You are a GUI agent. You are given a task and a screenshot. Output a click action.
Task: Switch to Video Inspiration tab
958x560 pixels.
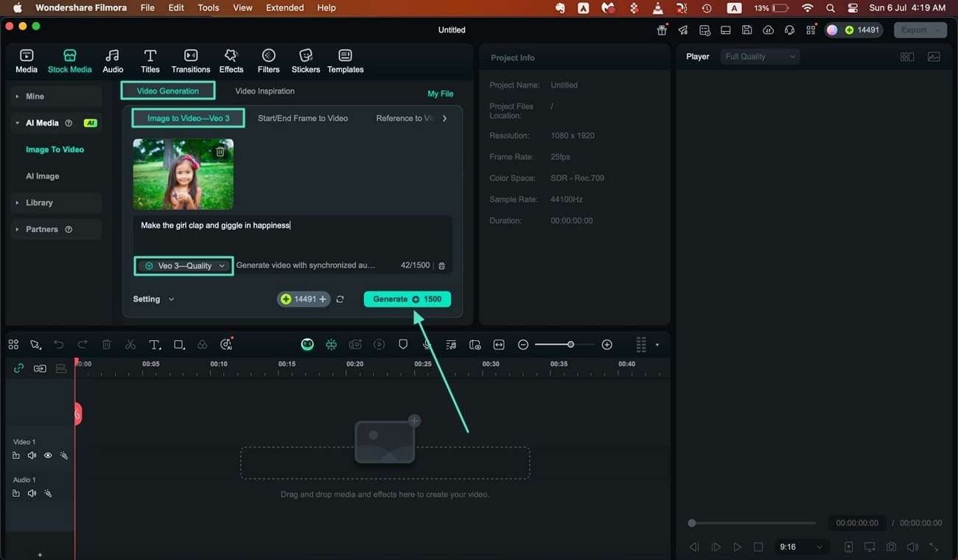coord(265,91)
